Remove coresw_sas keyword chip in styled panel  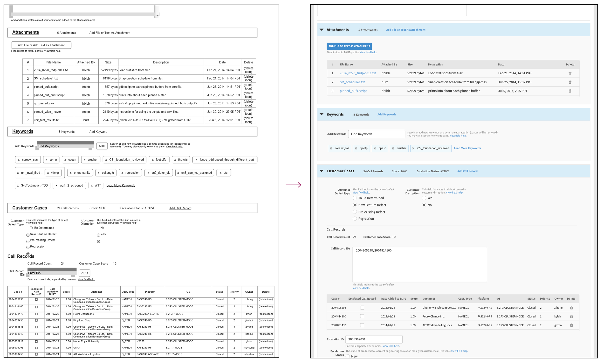click(x=331, y=148)
